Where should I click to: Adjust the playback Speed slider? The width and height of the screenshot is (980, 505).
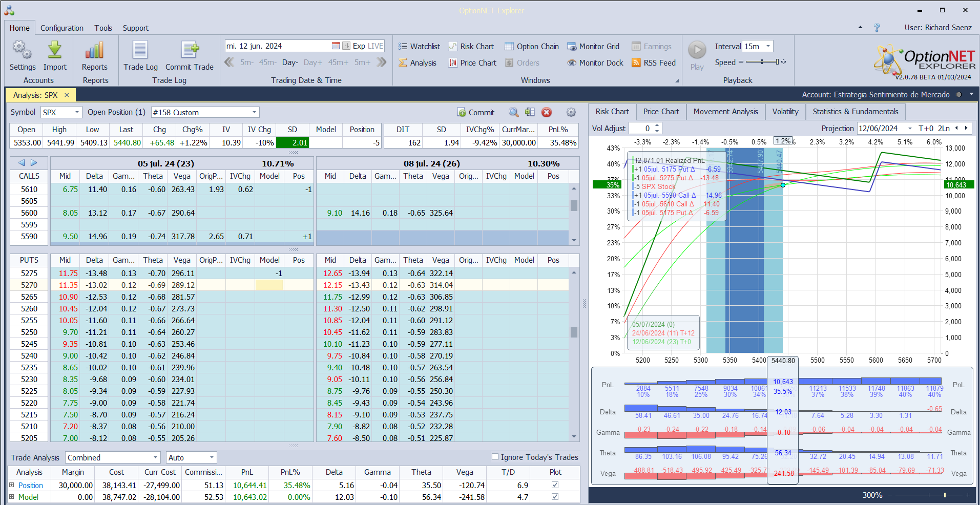763,62
